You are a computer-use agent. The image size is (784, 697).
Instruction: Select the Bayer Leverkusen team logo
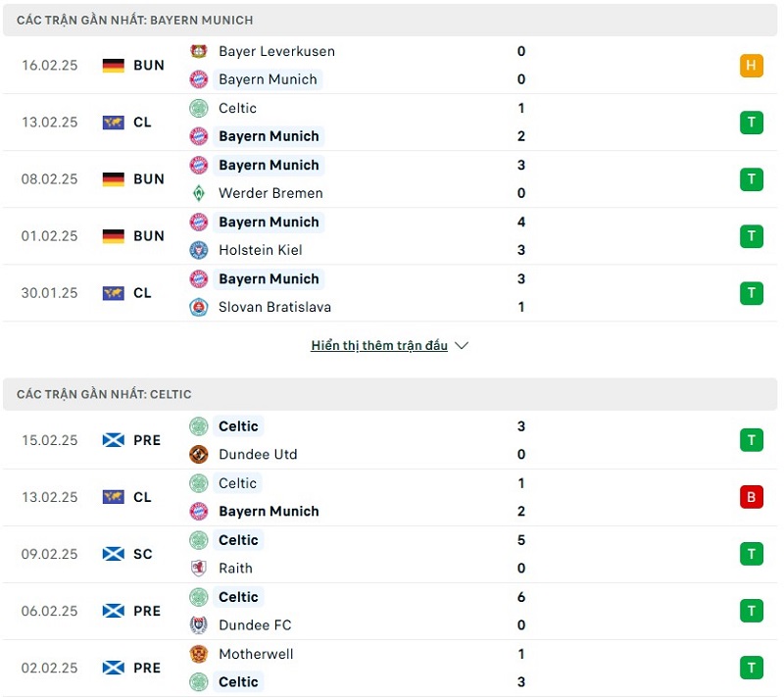pyautogui.click(x=199, y=51)
